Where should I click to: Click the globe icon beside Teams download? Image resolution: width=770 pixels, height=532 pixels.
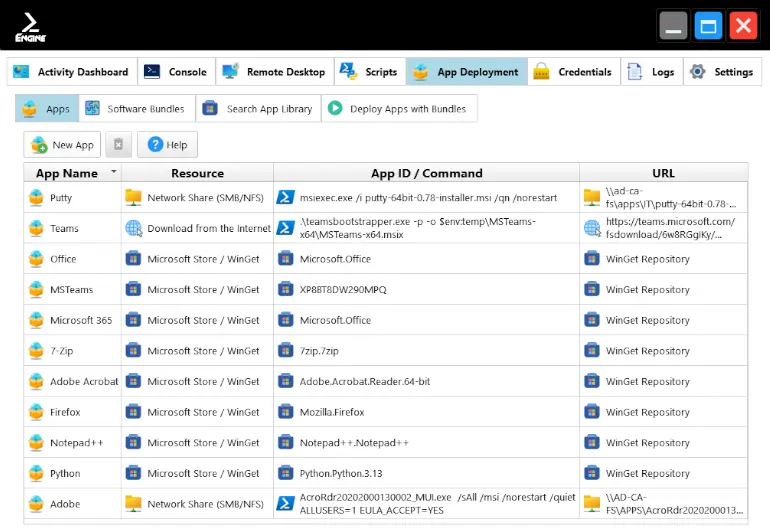coord(133,229)
